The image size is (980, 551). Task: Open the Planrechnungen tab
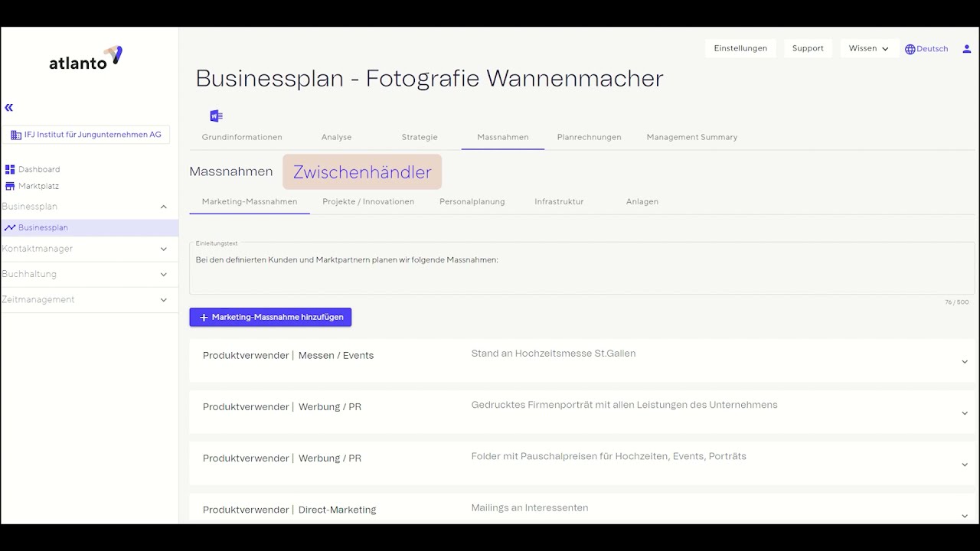click(x=589, y=137)
